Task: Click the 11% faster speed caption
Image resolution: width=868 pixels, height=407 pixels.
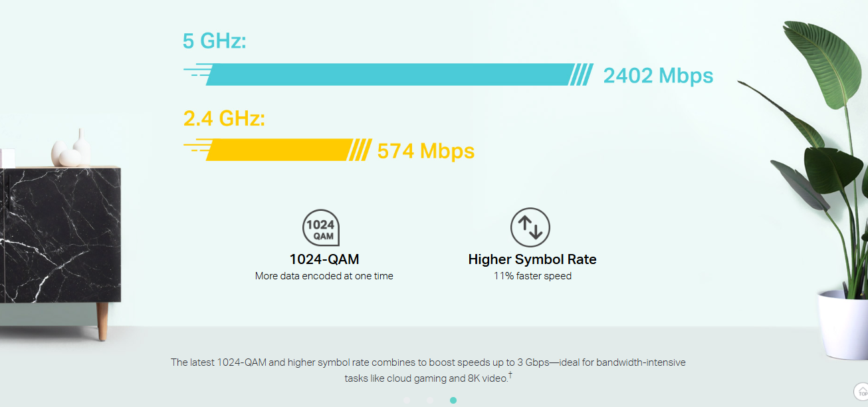Action: (x=532, y=276)
